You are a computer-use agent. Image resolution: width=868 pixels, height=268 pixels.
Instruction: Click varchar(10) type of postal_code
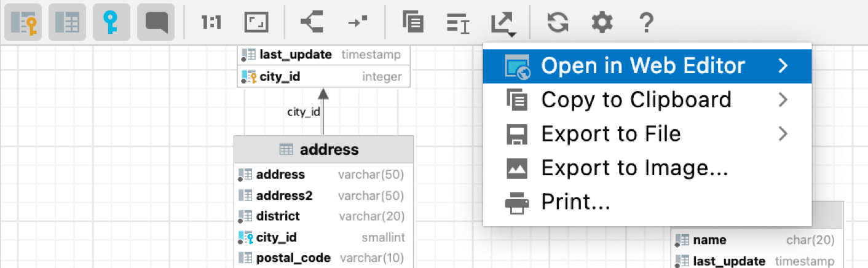(x=371, y=258)
